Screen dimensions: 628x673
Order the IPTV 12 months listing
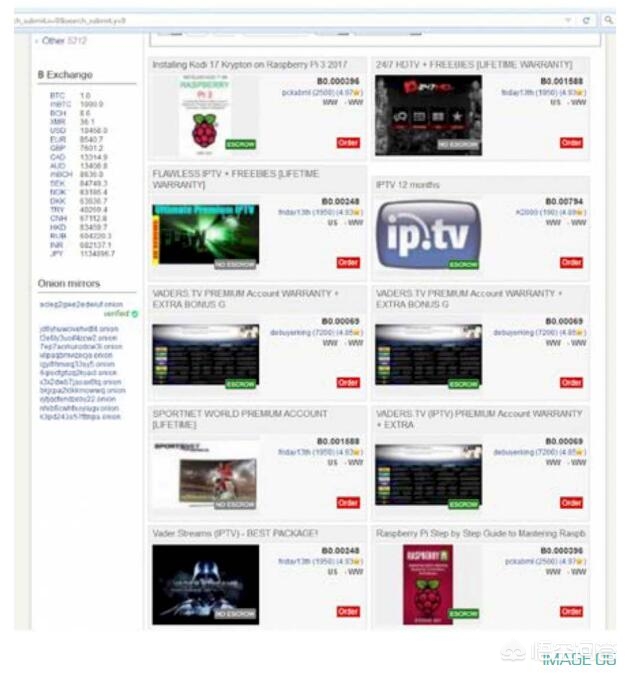tap(571, 262)
